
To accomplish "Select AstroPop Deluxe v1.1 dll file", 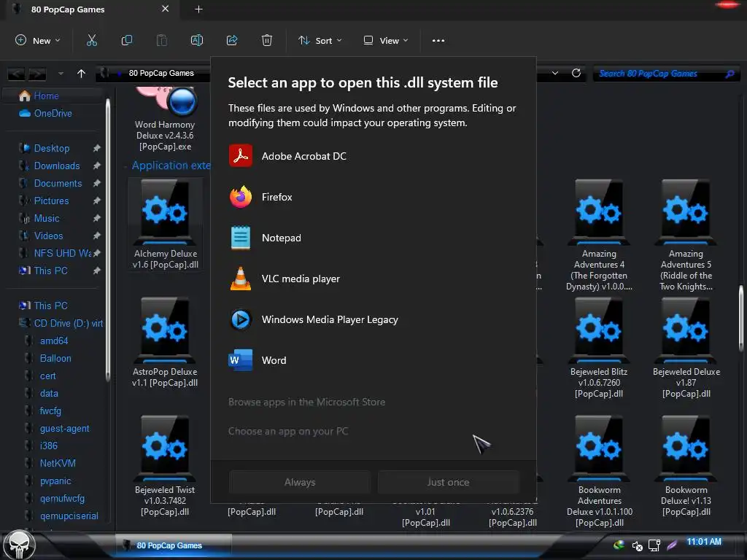I will point(166,343).
